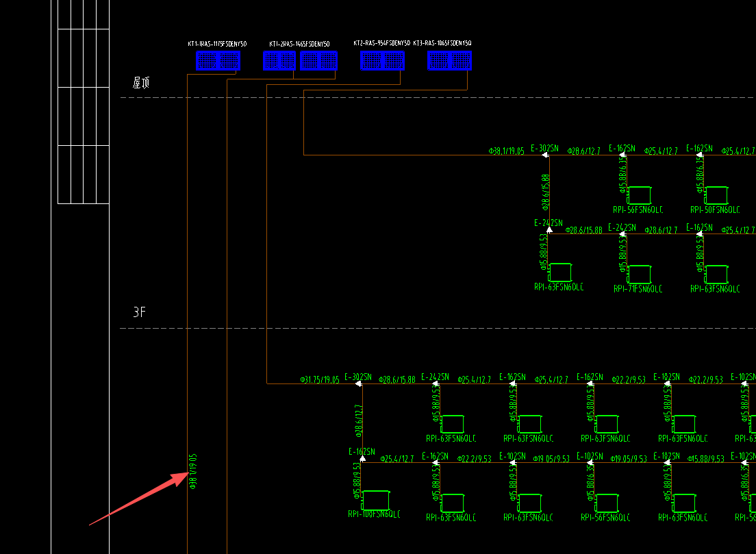
Task: Select vertical Φ38.1/19.05 label on leftmost riser
Action: pyautogui.click(x=193, y=471)
